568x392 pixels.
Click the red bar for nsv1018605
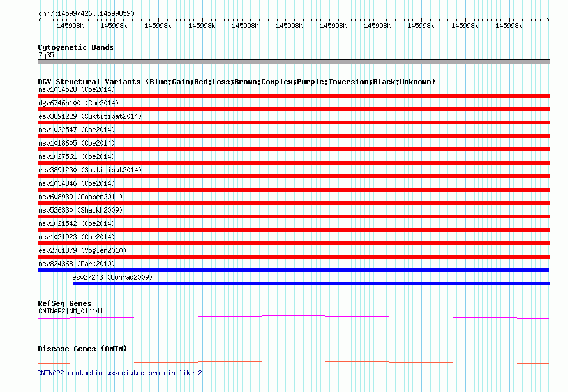coord(294,149)
